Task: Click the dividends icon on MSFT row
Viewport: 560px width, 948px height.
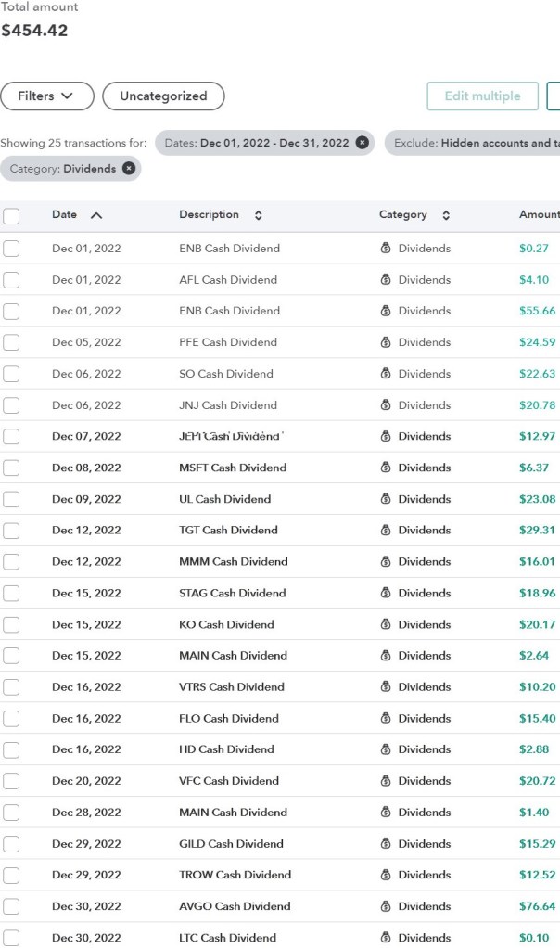Action: [x=386, y=468]
